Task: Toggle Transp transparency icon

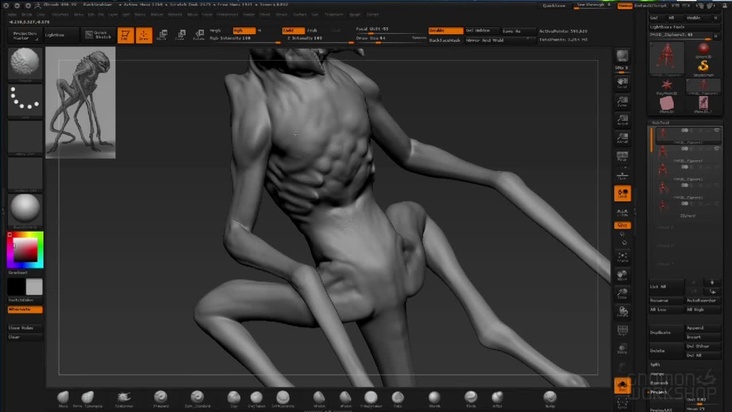Action: coord(622,349)
